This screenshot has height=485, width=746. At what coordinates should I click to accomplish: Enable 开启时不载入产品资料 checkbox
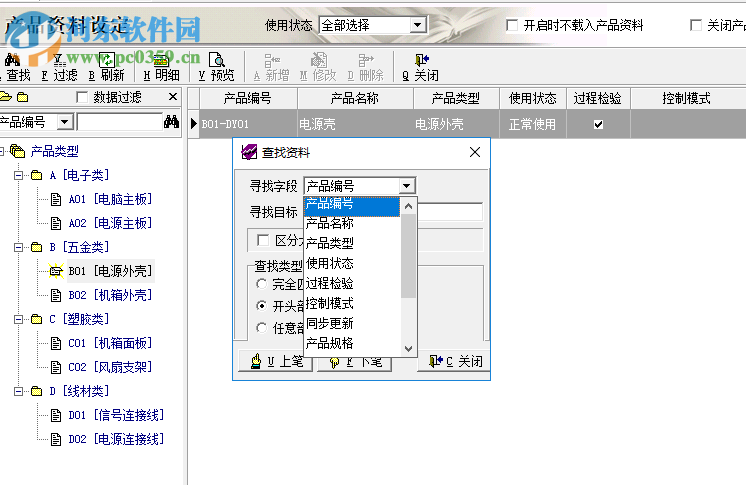(512, 25)
